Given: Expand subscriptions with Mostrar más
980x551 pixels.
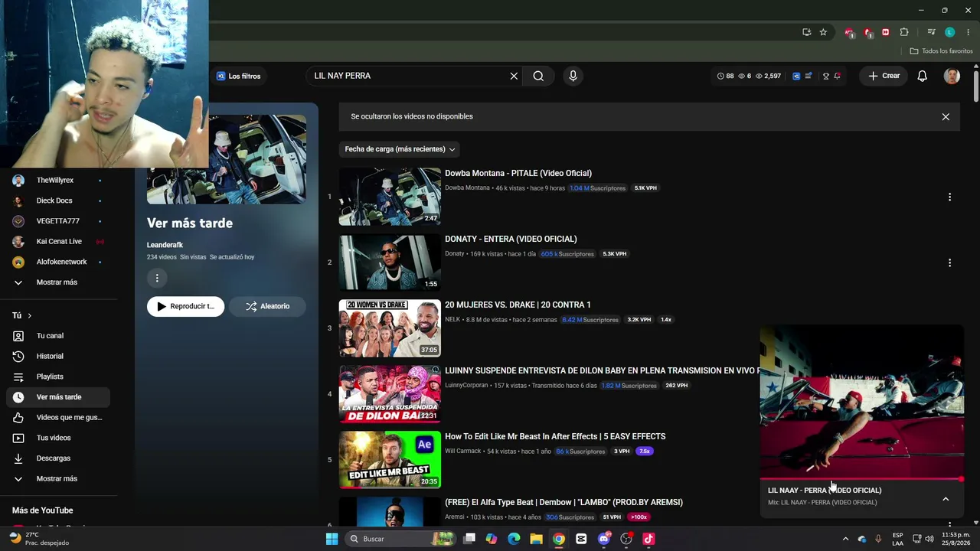Looking at the screenshot, I should 57,282.
